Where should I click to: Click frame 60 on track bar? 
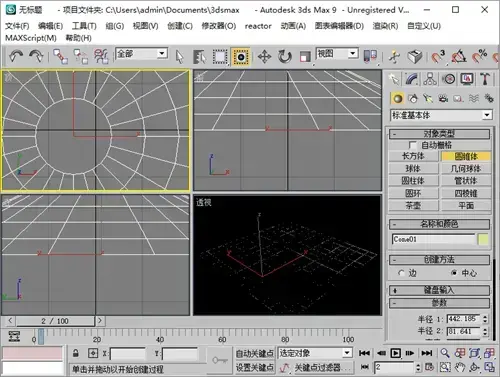pos(222,339)
